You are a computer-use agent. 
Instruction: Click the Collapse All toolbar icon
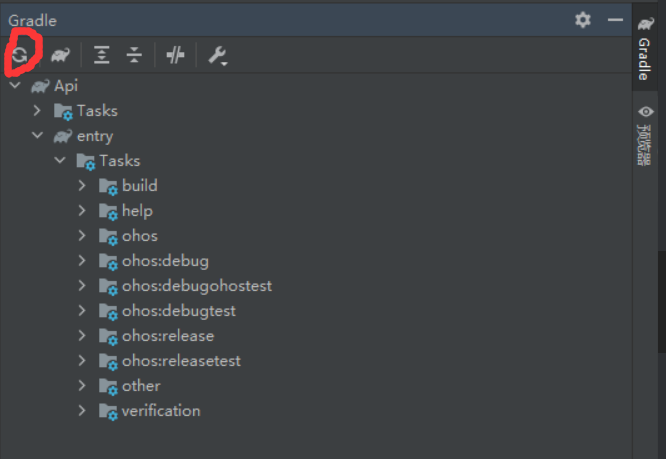[x=134, y=56]
